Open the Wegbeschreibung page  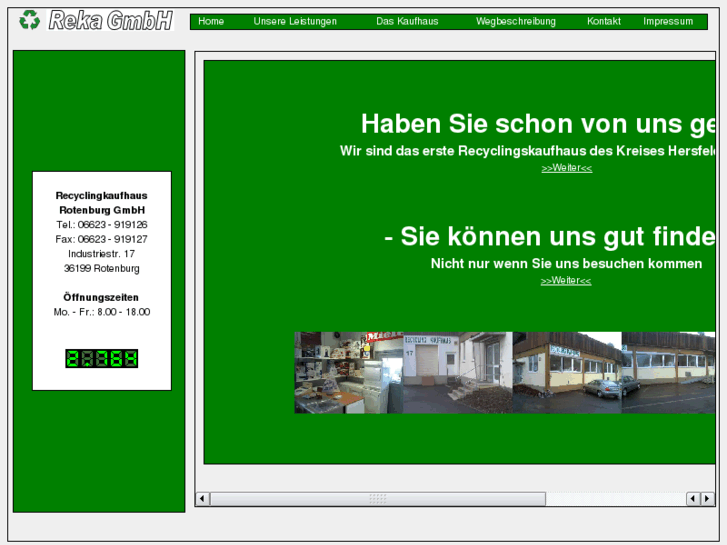515,21
